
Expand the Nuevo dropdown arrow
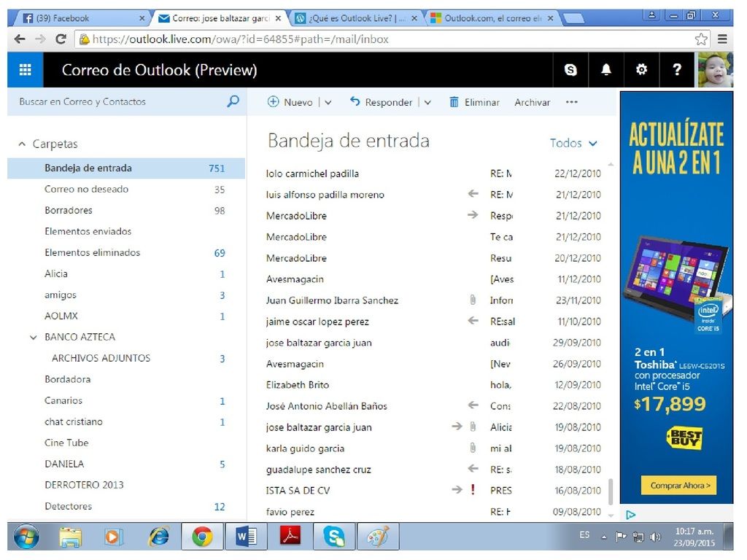[x=328, y=102]
